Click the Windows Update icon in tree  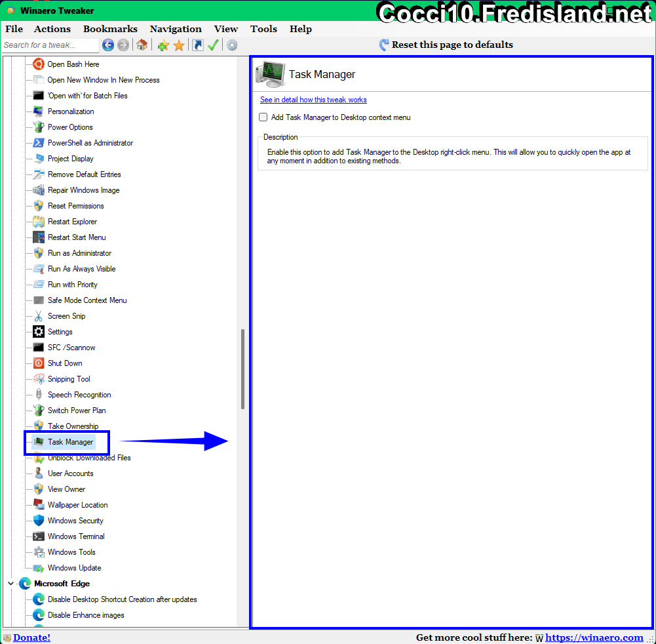pos(39,568)
